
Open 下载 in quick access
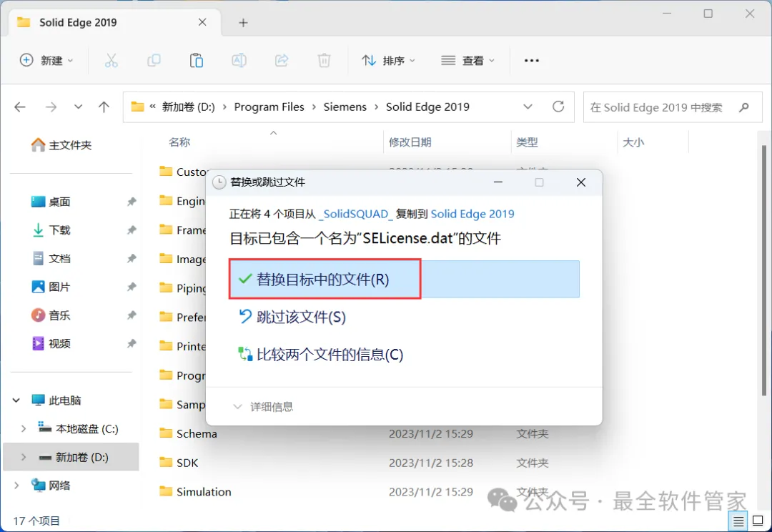pos(51,230)
